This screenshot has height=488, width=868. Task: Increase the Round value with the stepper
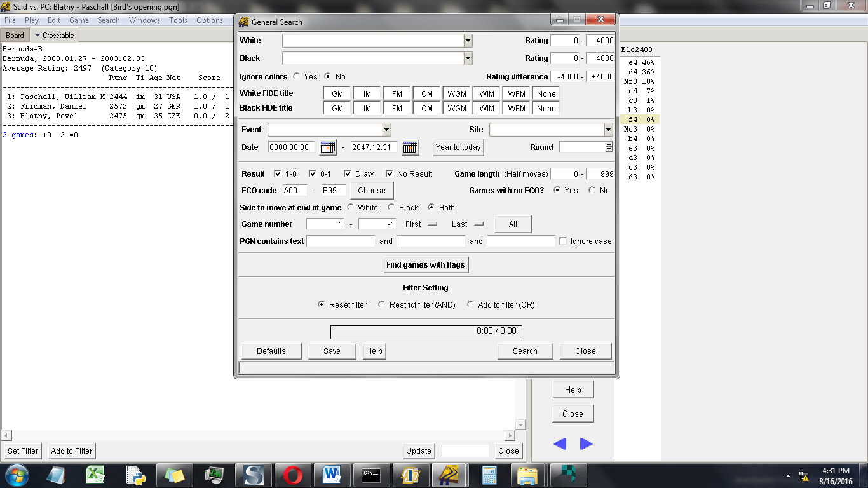[x=609, y=144]
